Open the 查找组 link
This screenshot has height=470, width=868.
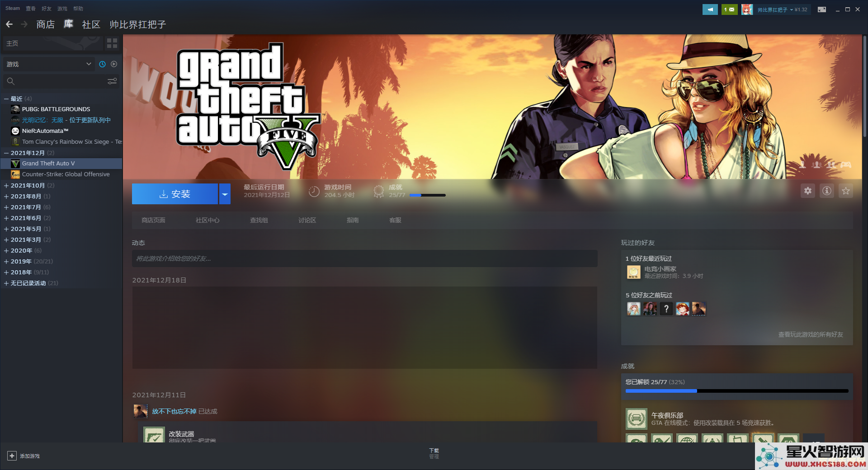[x=259, y=220]
